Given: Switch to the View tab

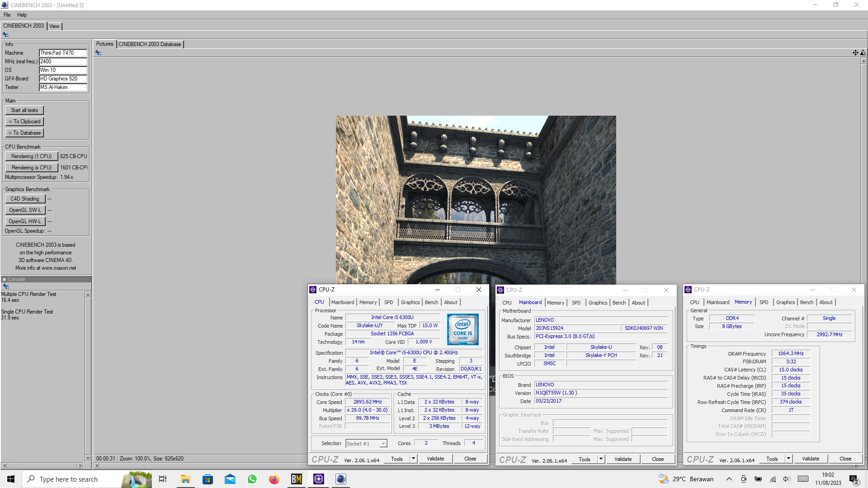Looking at the screenshot, I should click(x=54, y=26).
